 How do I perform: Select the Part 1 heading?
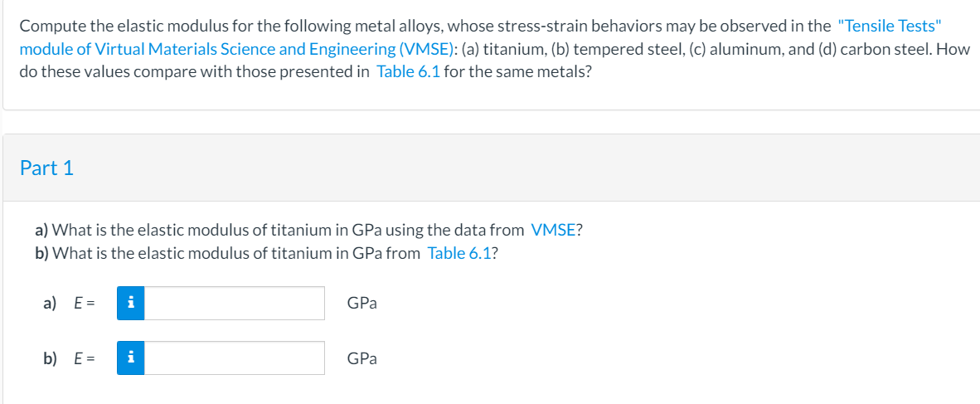tap(47, 168)
